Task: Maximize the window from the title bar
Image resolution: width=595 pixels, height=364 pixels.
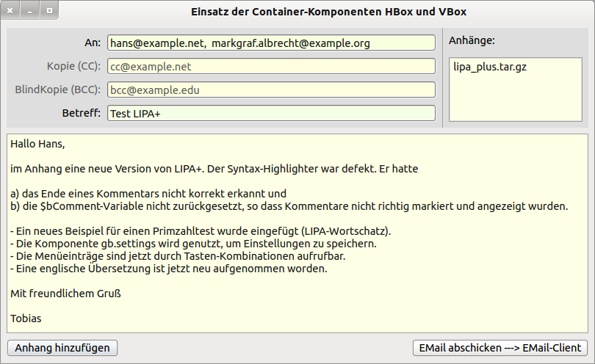Action: [48, 12]
